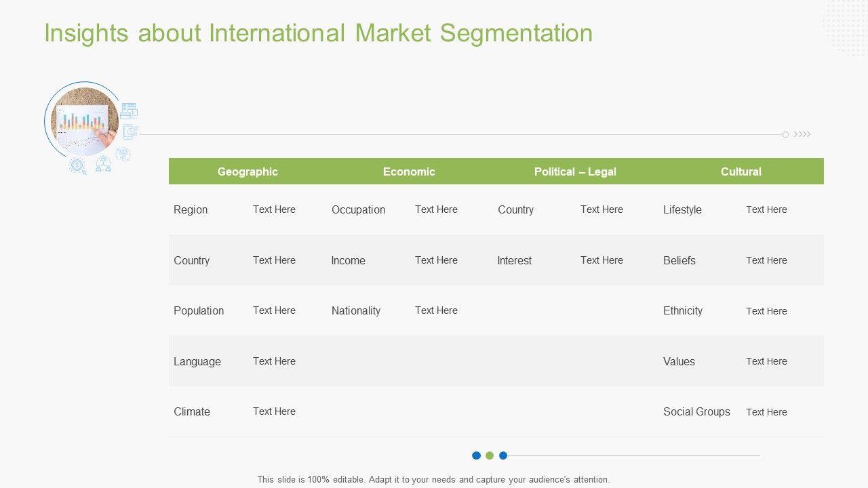This screenshot has width=868, height=488.
Task: Click the dollar coin with cursor icon
Action: click(x=78, y=166)
